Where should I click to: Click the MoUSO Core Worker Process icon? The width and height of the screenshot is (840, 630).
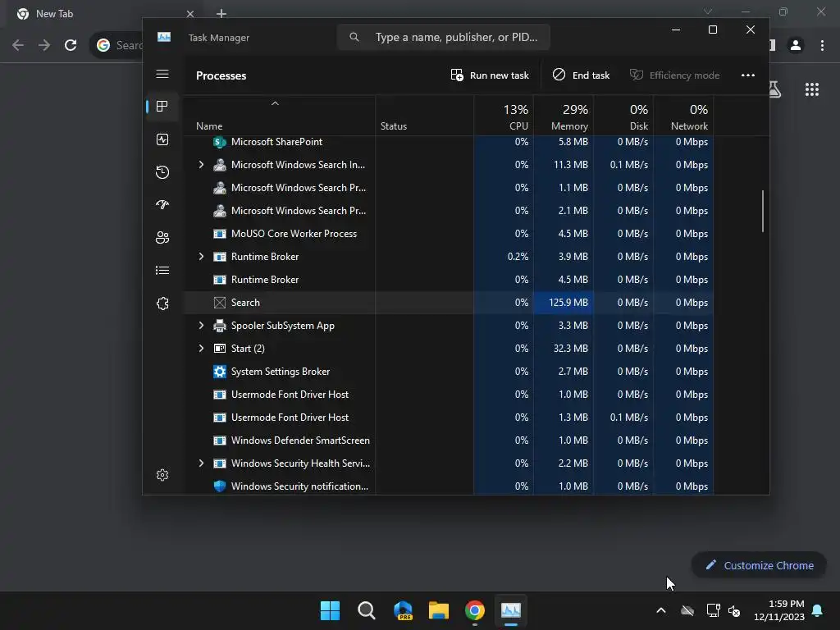click(220, 234)
